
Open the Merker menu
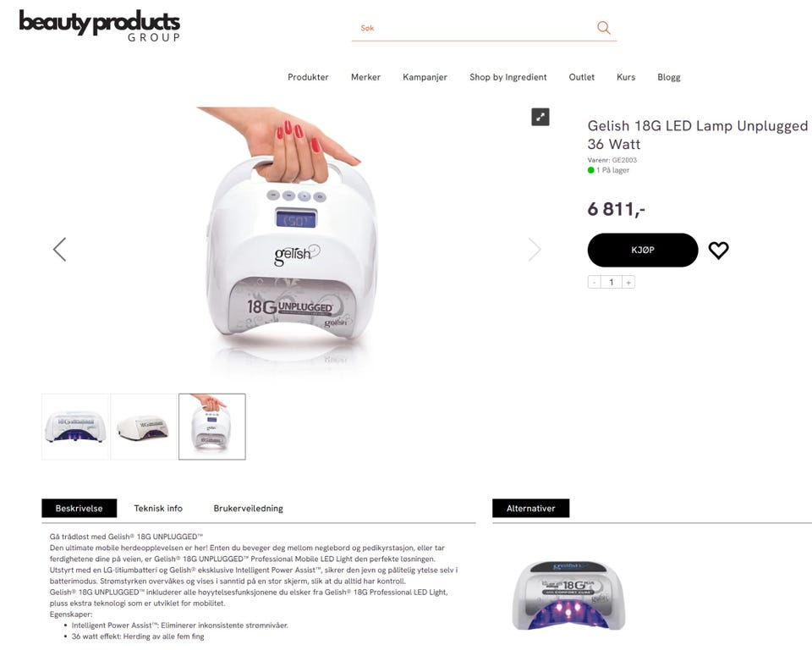[x=365, y=77]
